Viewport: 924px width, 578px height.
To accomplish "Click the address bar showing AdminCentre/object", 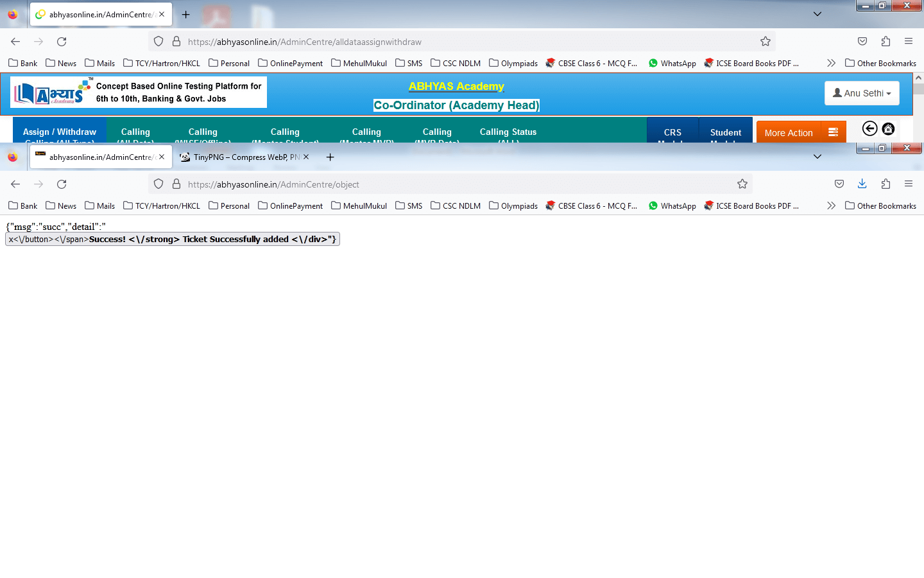I will 449,184.
